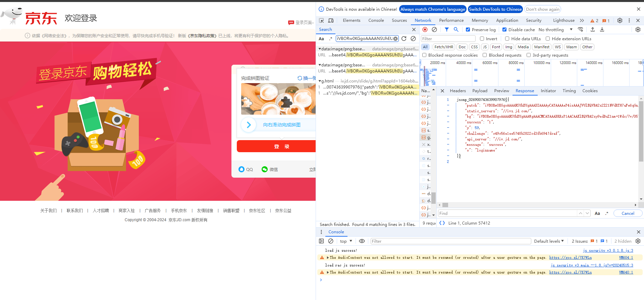Clear the console

click(331, 241)
